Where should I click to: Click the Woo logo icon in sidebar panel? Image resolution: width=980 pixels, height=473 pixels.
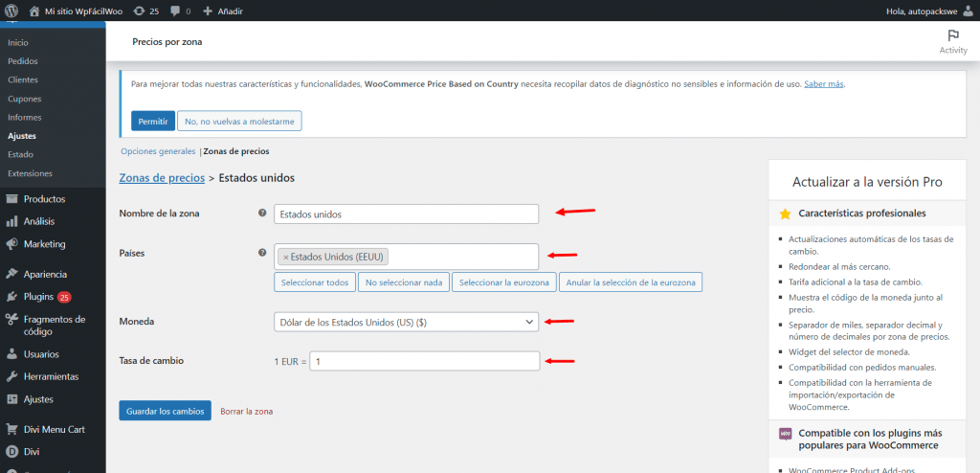786,434
